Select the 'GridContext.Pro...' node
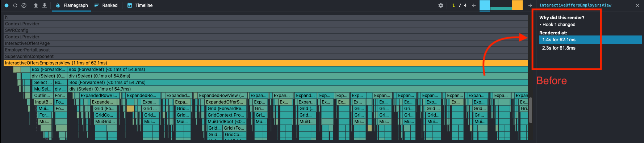The height and width of the screenshot is (143, 644). (227, 115)
